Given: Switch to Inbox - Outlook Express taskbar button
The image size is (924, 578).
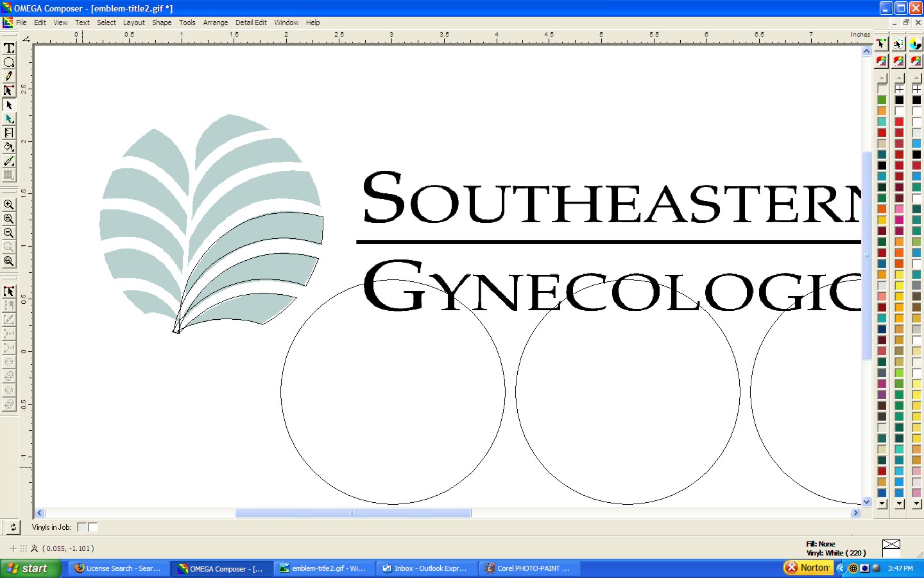Looking at the screenshot, I should [x=427, y=568].
